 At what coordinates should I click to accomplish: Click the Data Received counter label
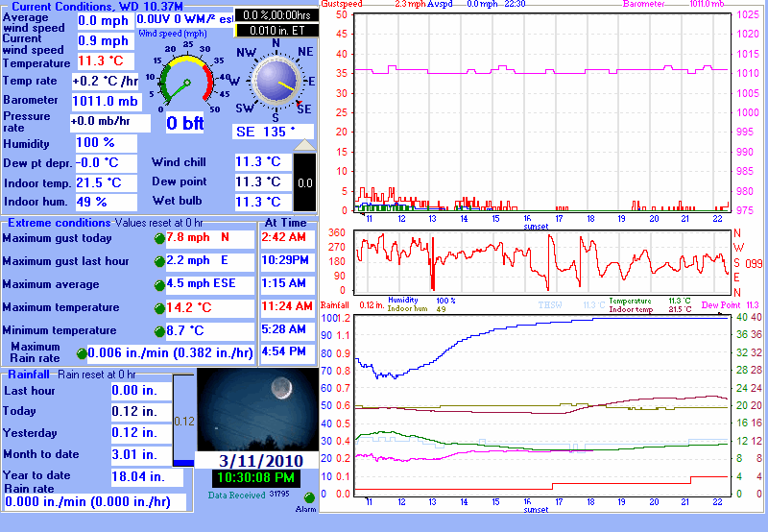[237, 496]
